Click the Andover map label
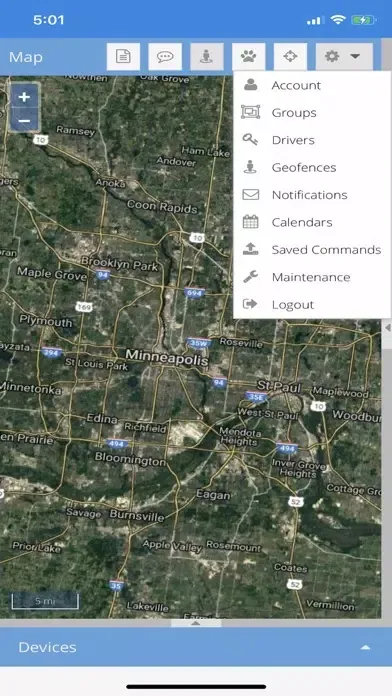Screen dimensions: 392x696 pyautogui.click(x=176, y=162)
